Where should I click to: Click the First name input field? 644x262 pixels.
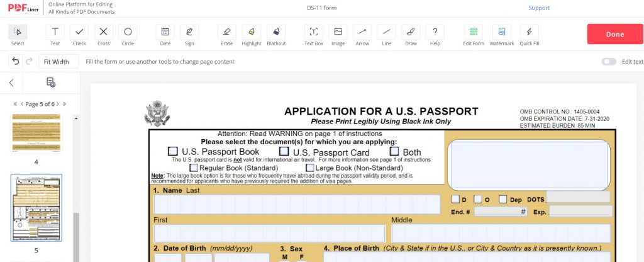point(269,233)
